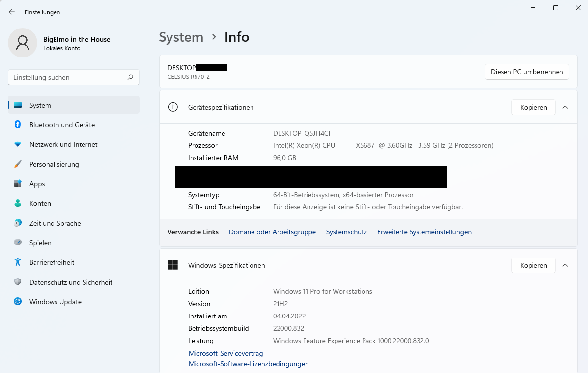588x373 pixels.
Task: Open Erweiterte Systemeinstellungen link
Action: (x=424, y=232)
